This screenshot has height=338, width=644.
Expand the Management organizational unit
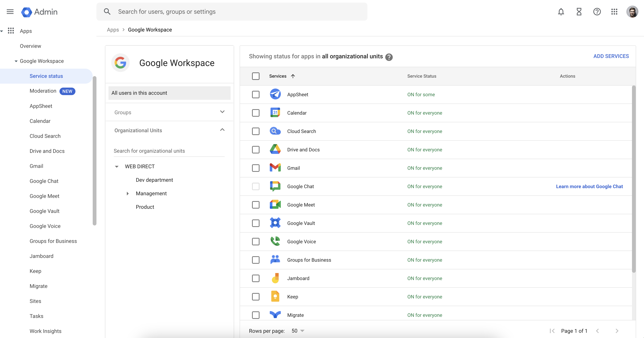pos(127,193)
